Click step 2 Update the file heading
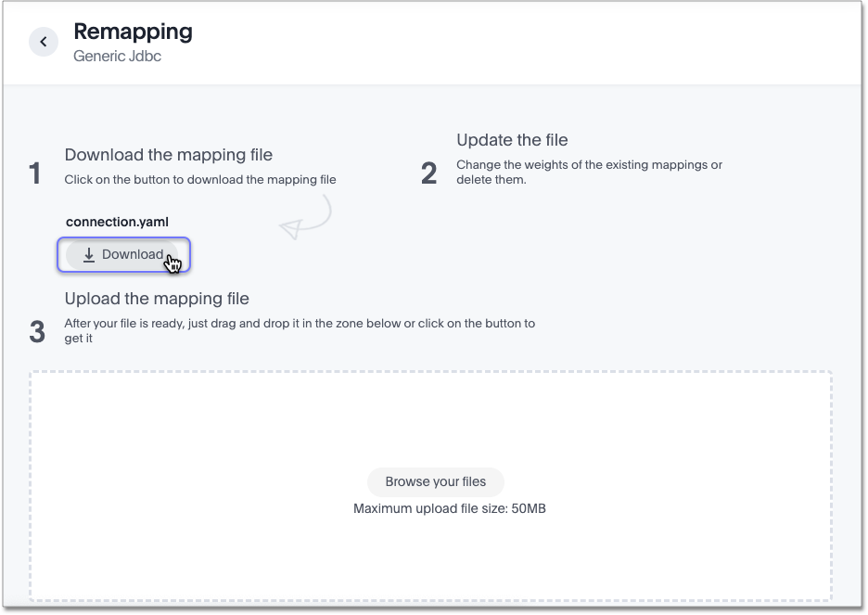This screenshot has width=868, height=615. [x=512, y=139]
